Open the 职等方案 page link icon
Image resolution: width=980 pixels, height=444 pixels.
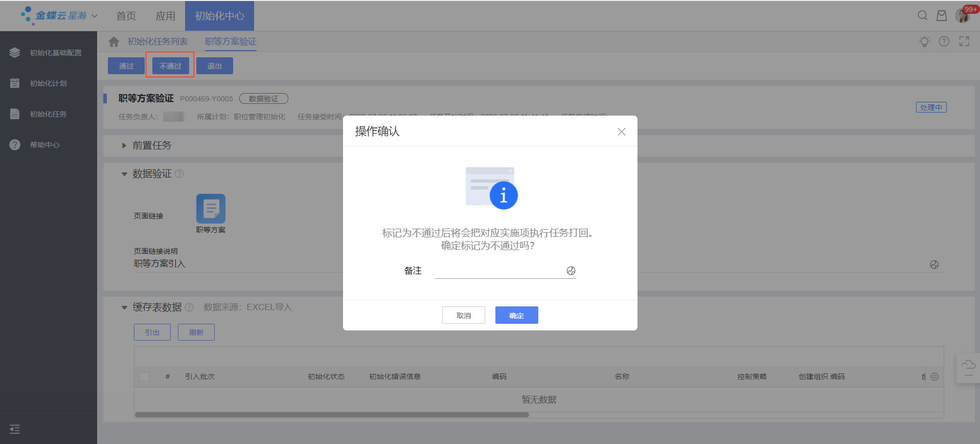coord(211,209)
